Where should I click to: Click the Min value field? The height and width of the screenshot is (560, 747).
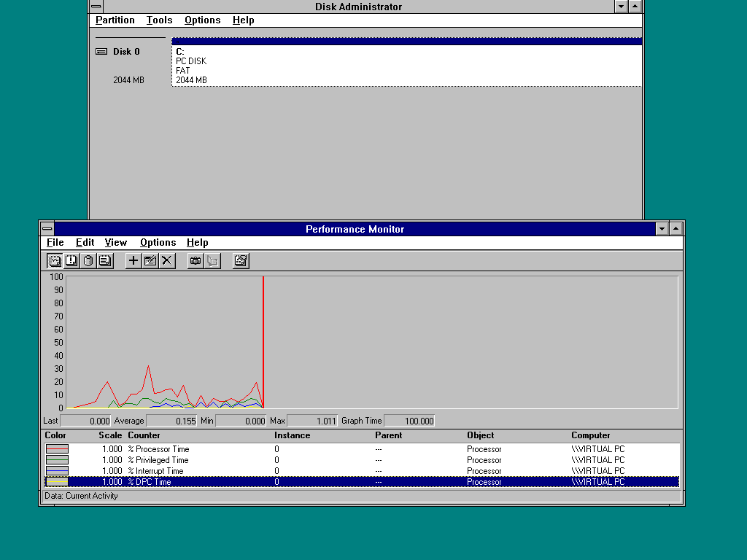click(241, 421)
